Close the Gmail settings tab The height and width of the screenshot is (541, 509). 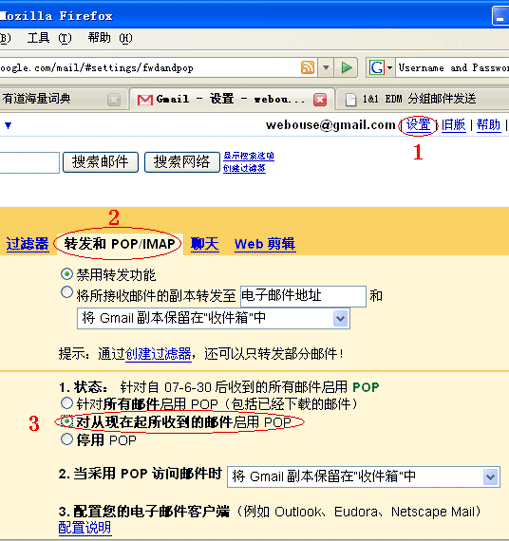pyautogui.click(x=320, y=100)
